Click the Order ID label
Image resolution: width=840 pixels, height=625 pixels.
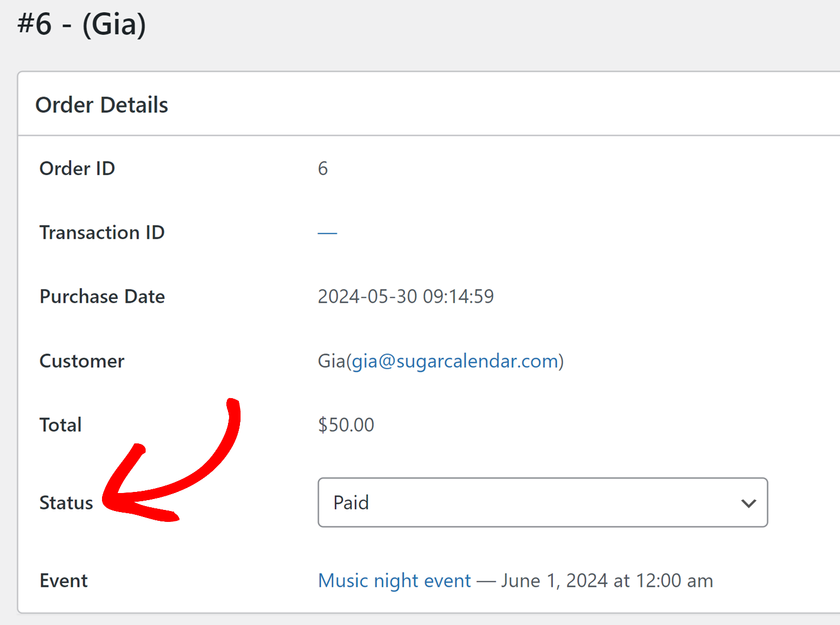pos(77,169)
